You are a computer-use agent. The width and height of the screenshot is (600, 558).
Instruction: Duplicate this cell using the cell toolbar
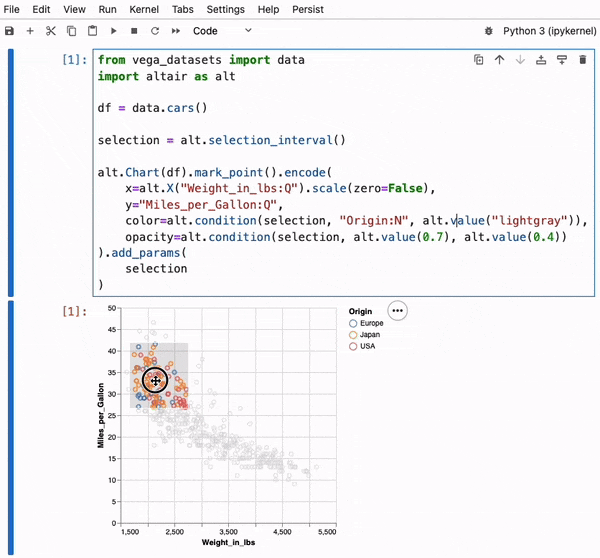[x=479, y=60]
